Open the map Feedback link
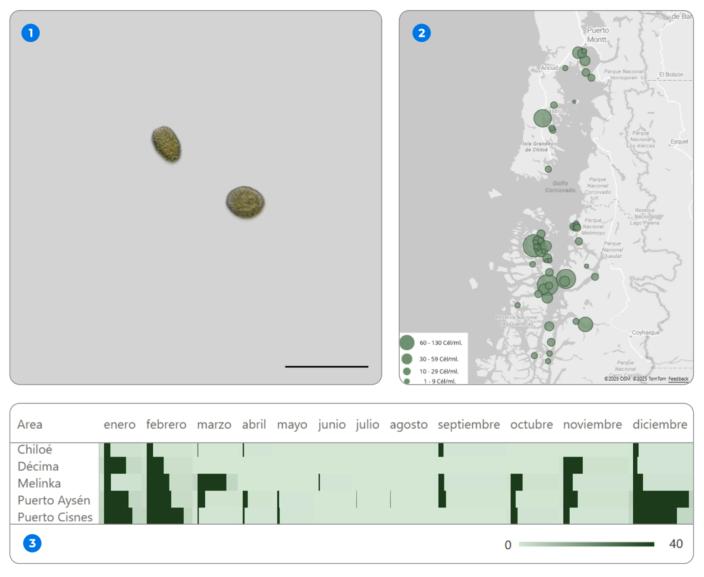704x577 pixels. (678, 379)
